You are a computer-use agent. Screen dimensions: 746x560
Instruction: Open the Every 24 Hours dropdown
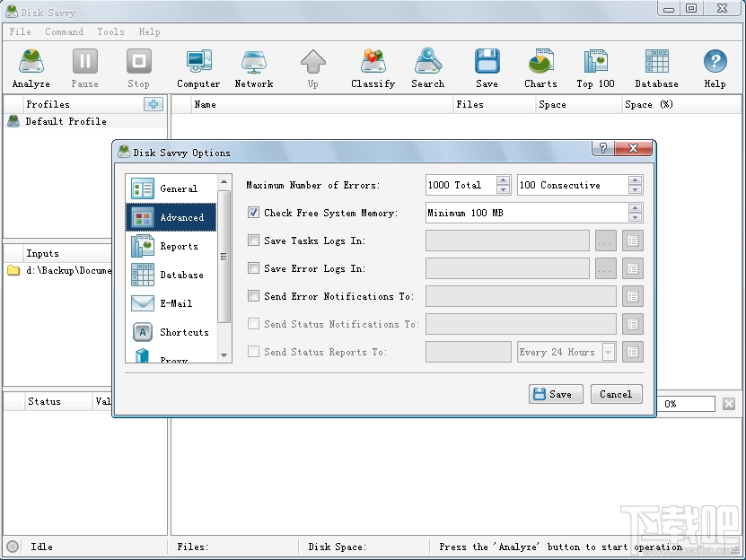pos(607,352)
